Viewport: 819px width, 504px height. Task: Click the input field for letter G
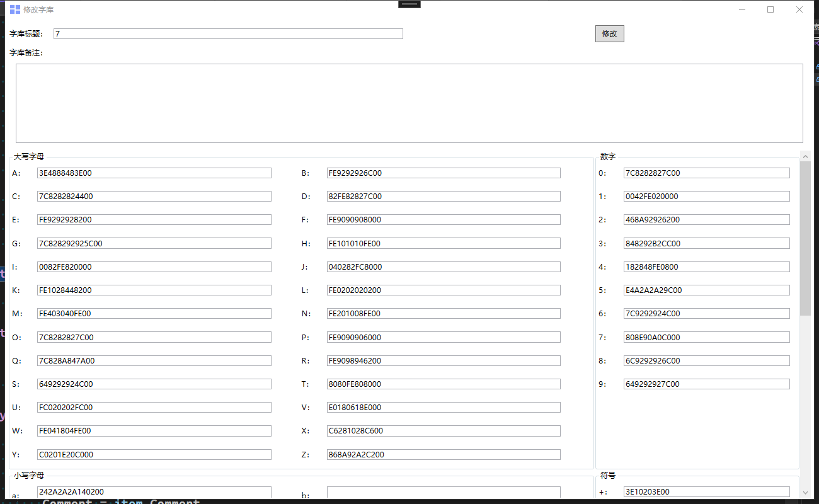click(154, 243)
